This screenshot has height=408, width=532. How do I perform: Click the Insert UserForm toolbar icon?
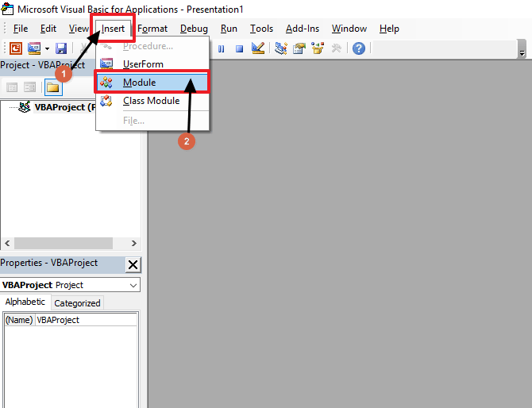click(34, 48)
